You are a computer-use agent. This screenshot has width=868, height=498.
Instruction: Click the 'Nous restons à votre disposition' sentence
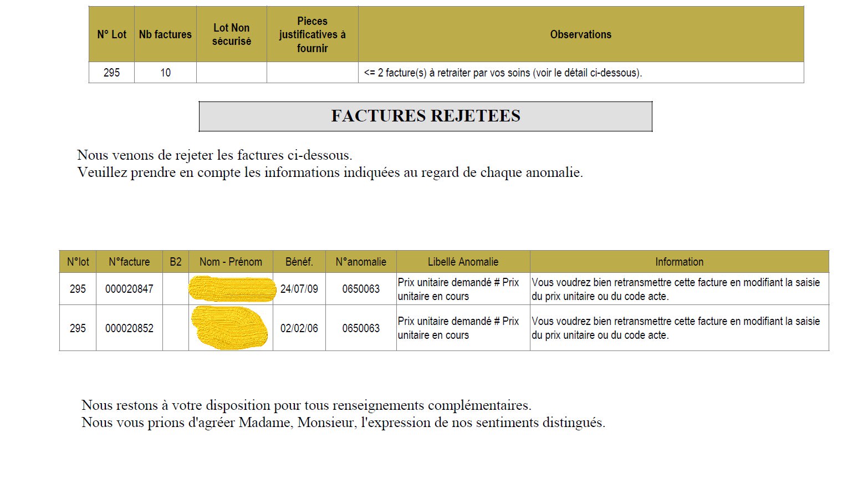306,405
